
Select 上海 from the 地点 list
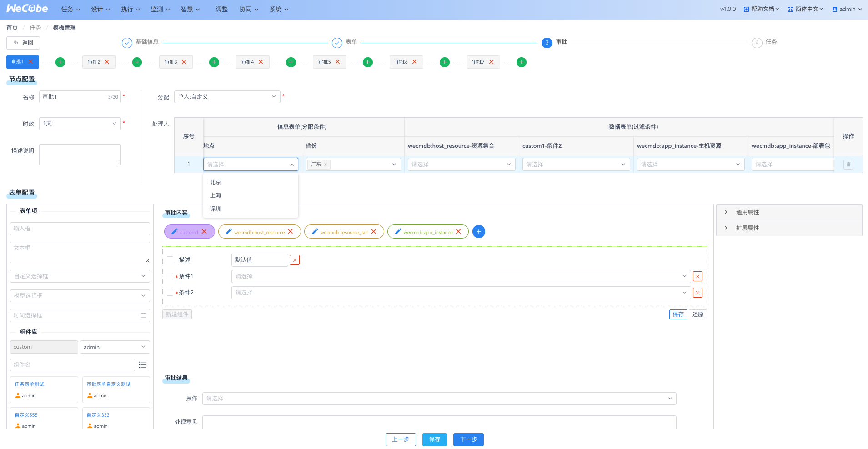tap(251, 195)
